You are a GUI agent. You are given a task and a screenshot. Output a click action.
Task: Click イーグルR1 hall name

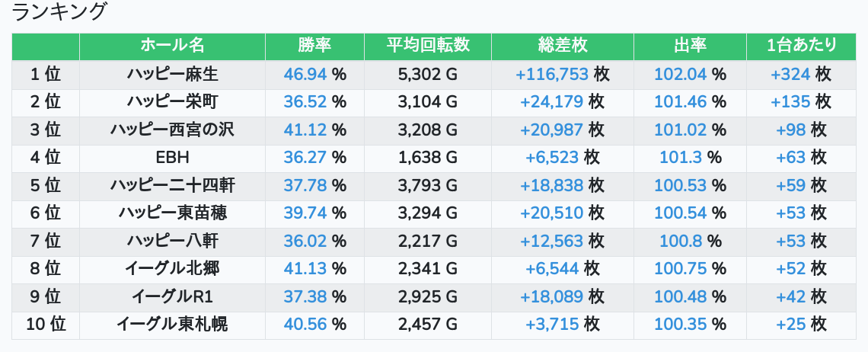pyautogui.click(x=172, y=296)
